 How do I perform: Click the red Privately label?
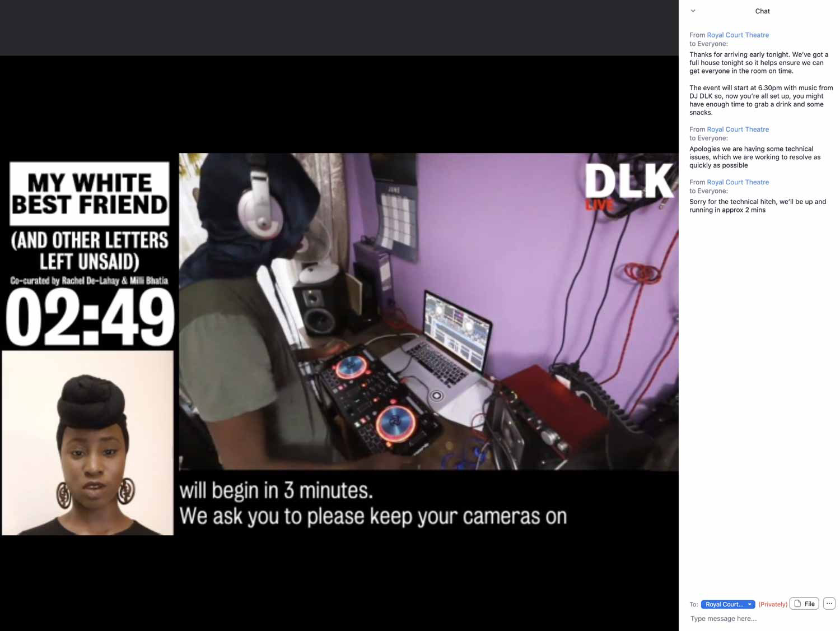(773, 604)
